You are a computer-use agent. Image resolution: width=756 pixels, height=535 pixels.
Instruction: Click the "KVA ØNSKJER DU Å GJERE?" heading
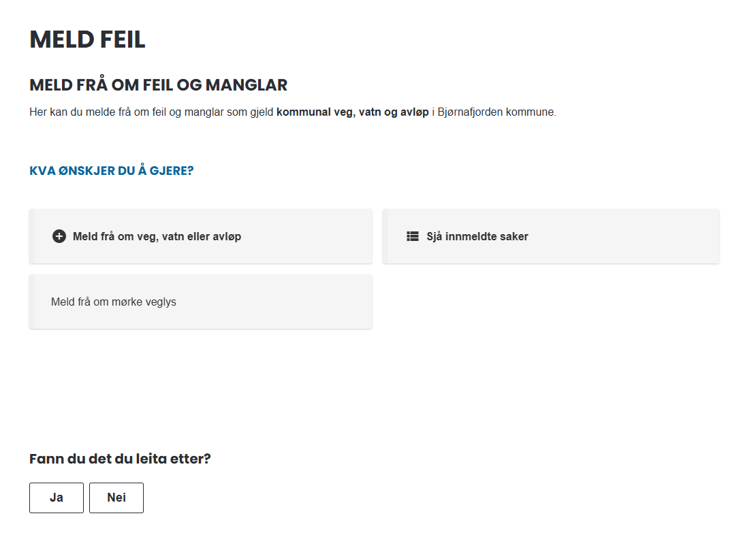click(x=111, y=170)
